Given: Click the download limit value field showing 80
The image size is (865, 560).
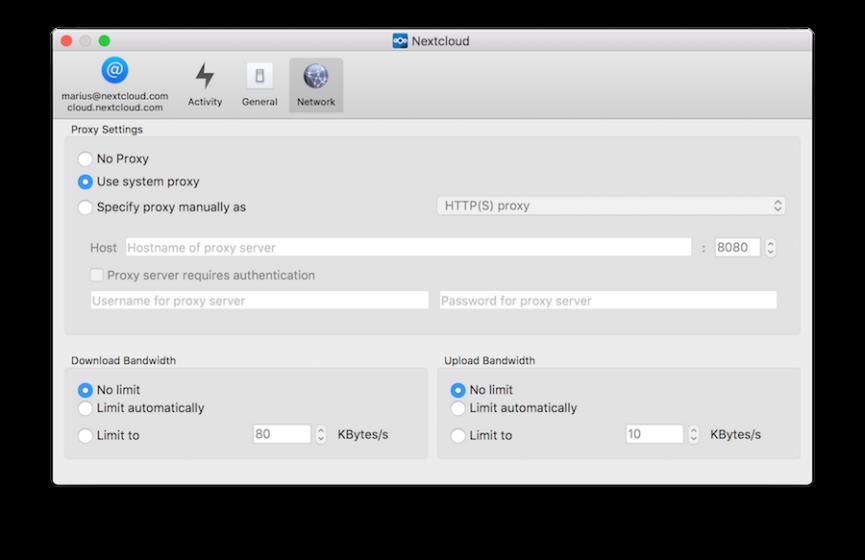Looking at the screenshot, I should pyautogui.click(x=281, y=435).
